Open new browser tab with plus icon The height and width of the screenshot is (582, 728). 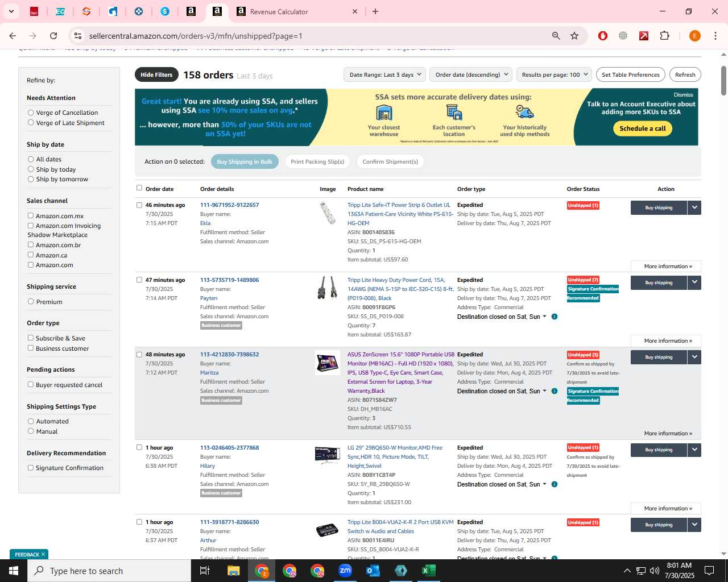375,11
